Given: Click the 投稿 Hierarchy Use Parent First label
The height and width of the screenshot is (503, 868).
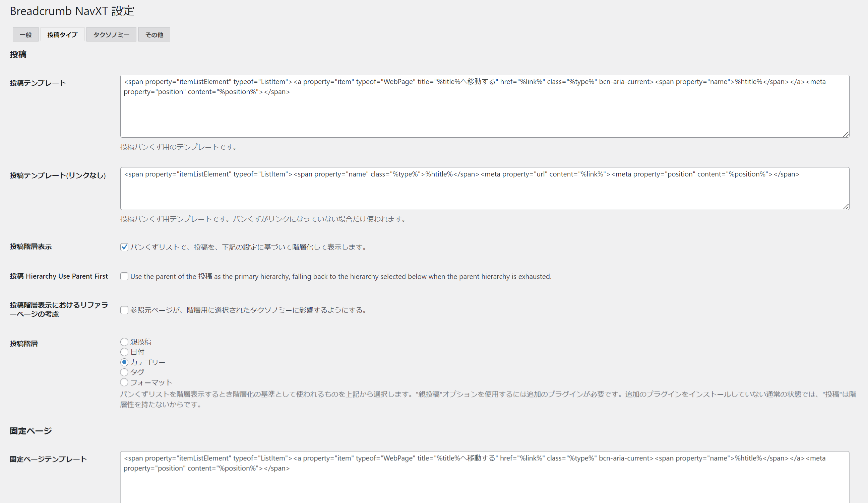Looking at the screenshot, I should point(59,276).
